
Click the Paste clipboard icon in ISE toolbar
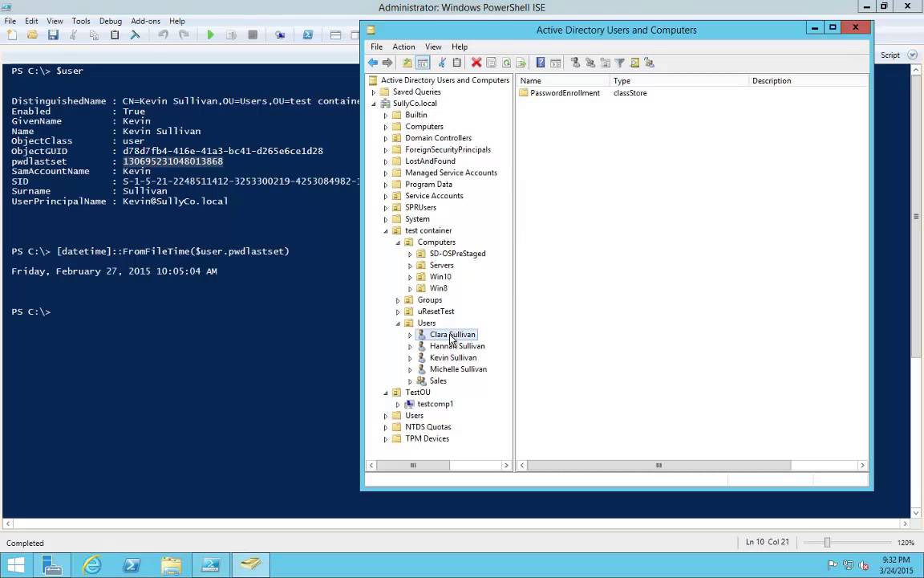115,35
